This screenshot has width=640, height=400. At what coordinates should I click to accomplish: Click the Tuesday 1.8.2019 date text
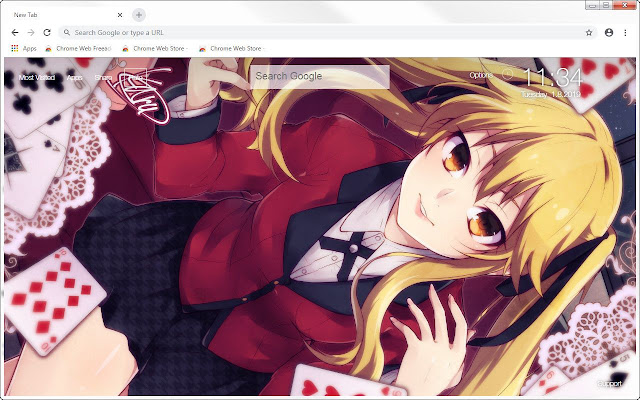(x=551, y=94)
